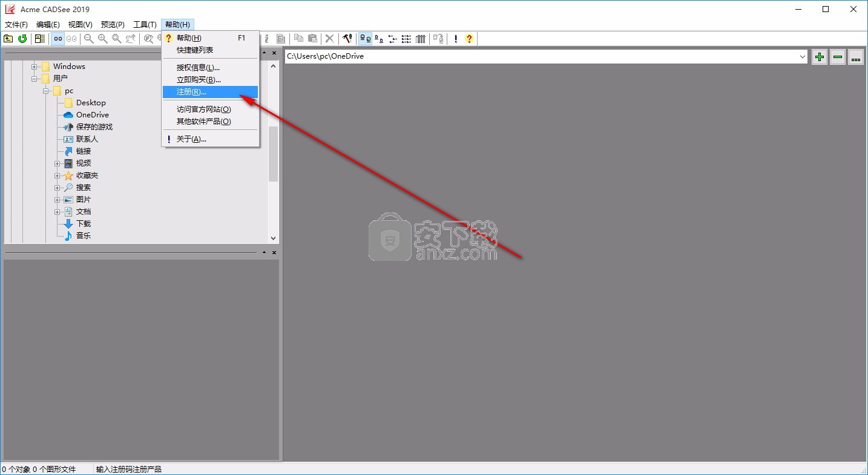Image resolution: width=868 pixels, height=475 pixels.
Task: Click the delete X toolbar icon
Action: (x=329, y=39)
